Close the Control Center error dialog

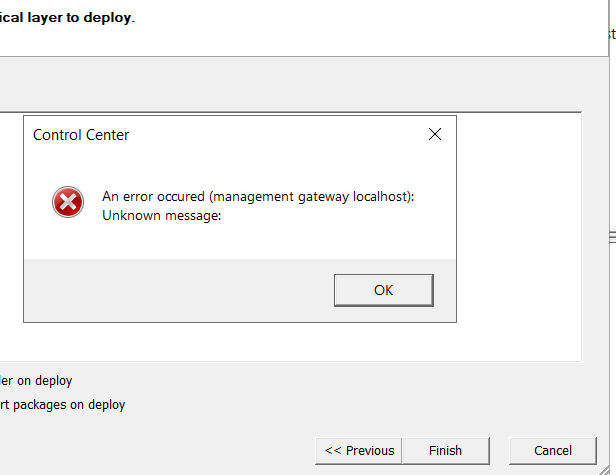435,134
